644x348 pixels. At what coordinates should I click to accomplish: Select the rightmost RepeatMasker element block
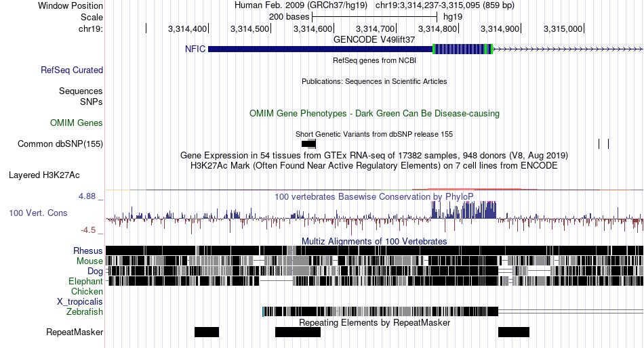pos(514,332)
